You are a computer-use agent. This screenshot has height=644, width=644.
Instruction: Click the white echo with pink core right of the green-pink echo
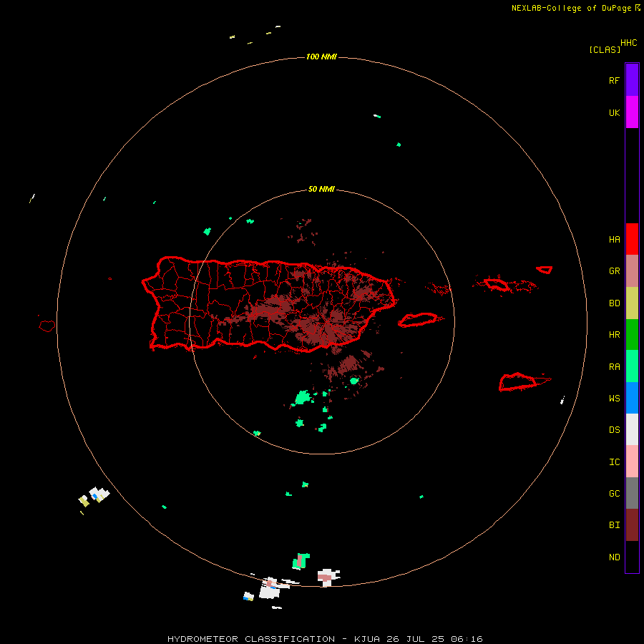328,577
